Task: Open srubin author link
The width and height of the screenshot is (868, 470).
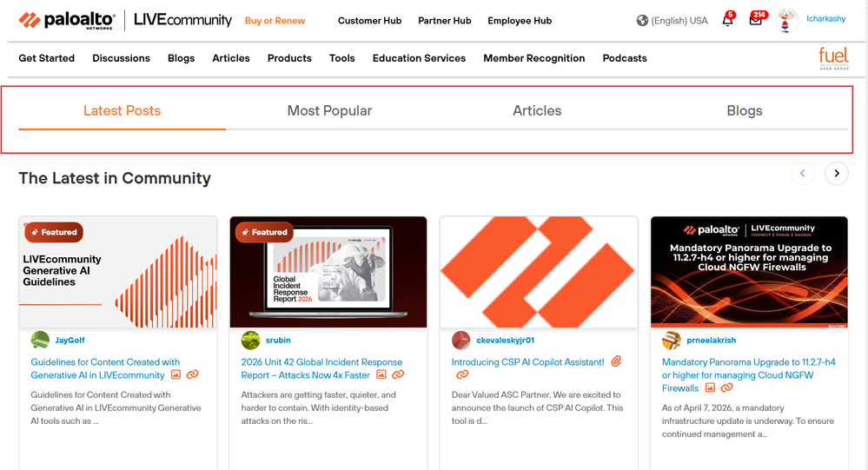Action: (x=278, y=340)
